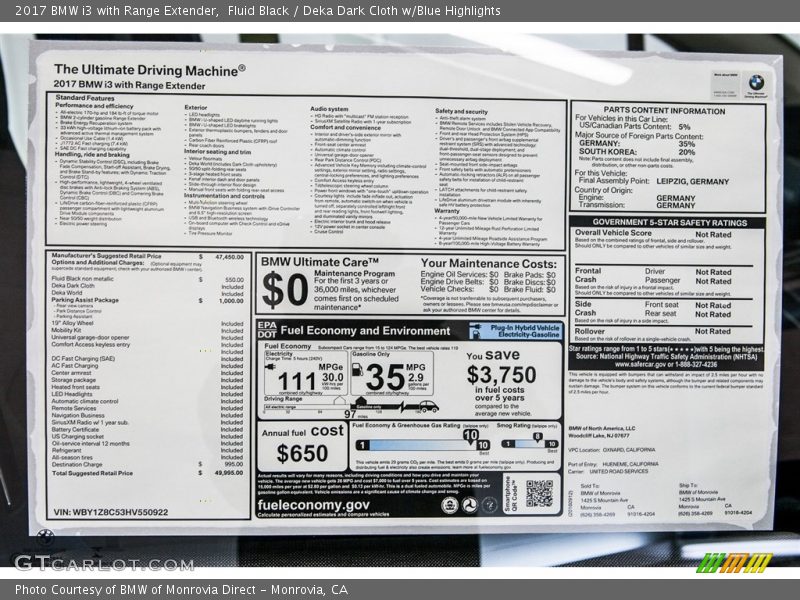Click the 'Sold To: BMW of Monrovia' address block
This screenshot has height=600, width=800.
tap(617, 501)
